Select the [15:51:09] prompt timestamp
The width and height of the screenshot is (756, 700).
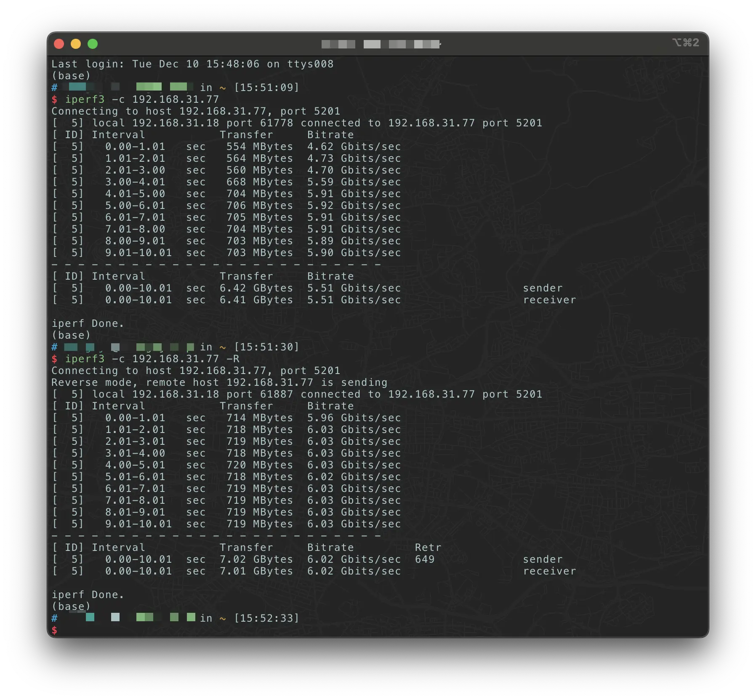266,88
